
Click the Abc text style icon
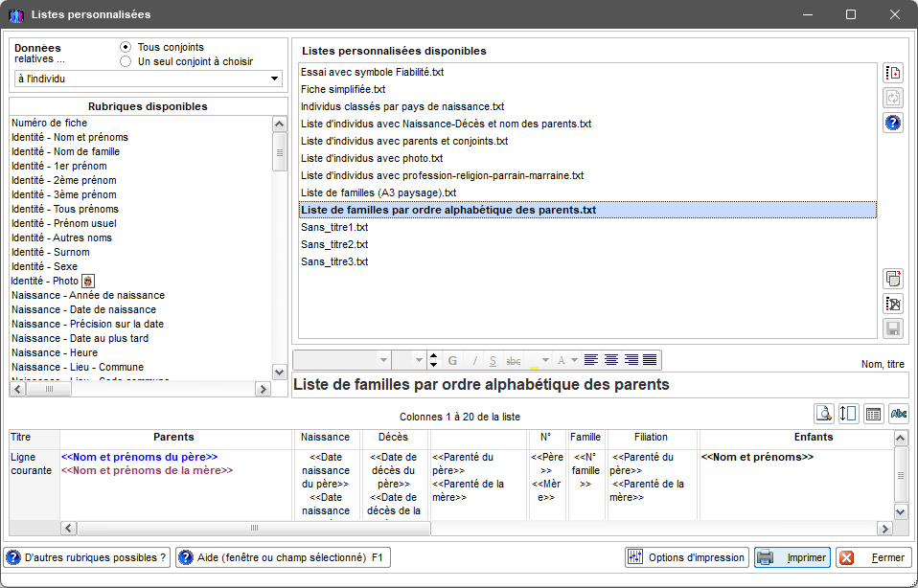click(898, 414)
